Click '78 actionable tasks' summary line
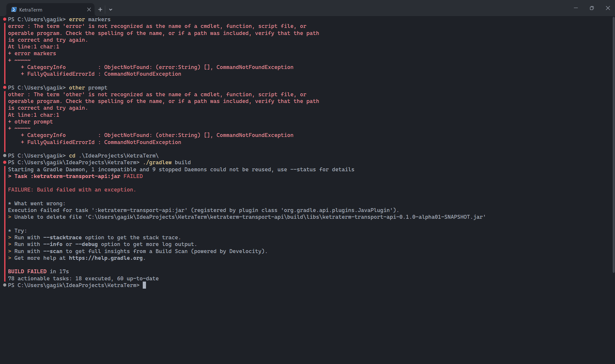Image resolution: width=615 pixels, height=364 pixels. [x=83, y=279]
